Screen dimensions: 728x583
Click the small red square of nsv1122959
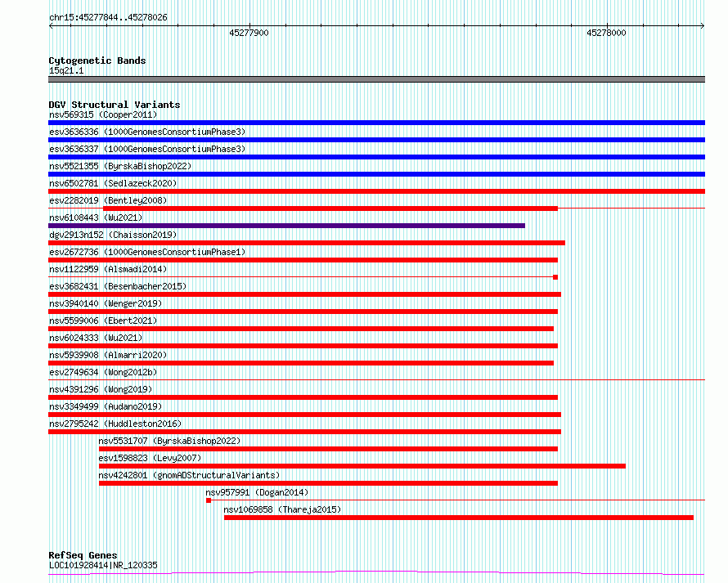(555, 277)
